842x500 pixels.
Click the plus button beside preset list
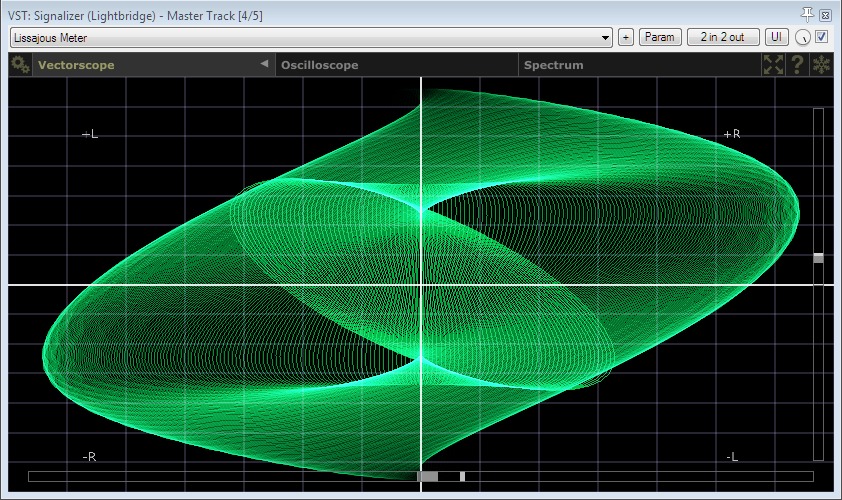coord(625,37)
